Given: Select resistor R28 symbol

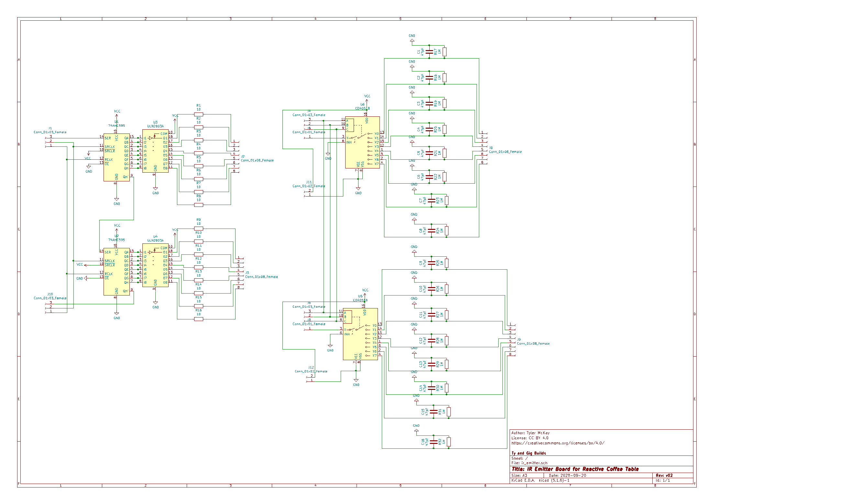Looking at the screenshot, I should [x=446, y=340].
